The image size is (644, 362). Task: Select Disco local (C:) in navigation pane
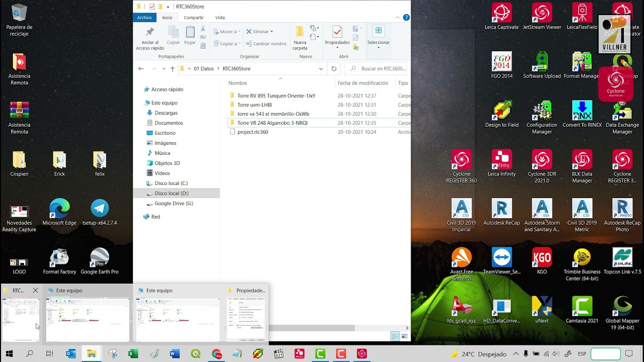coord(171,183)
